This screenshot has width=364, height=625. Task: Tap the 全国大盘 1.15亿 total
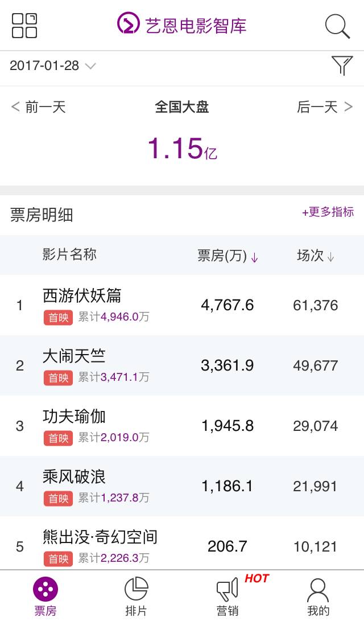tap(182, 148)
